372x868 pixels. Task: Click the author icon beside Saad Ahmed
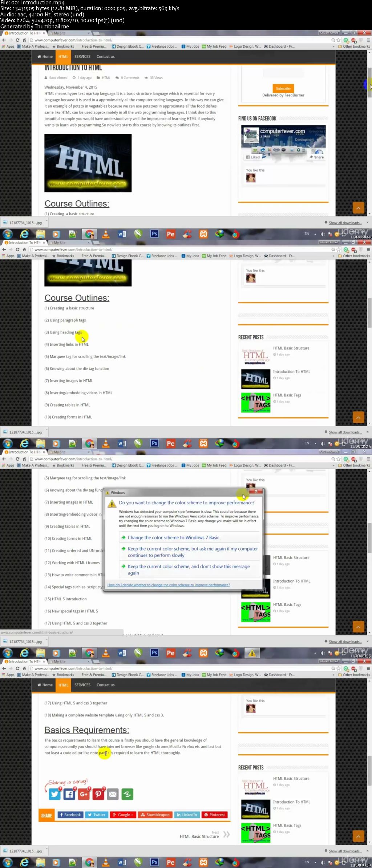[46, 77]
